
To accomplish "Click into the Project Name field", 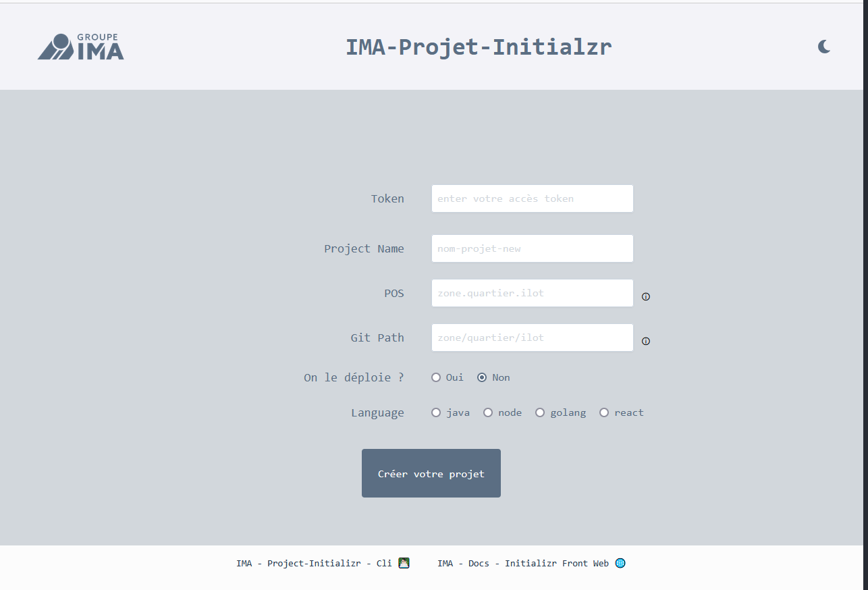I will pos(532,248).
